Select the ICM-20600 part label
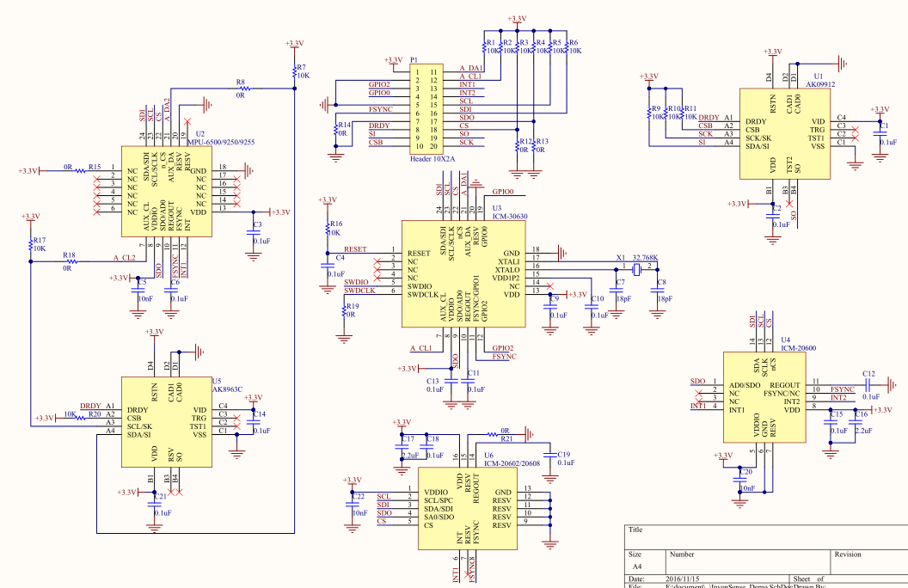 [799, 348]
